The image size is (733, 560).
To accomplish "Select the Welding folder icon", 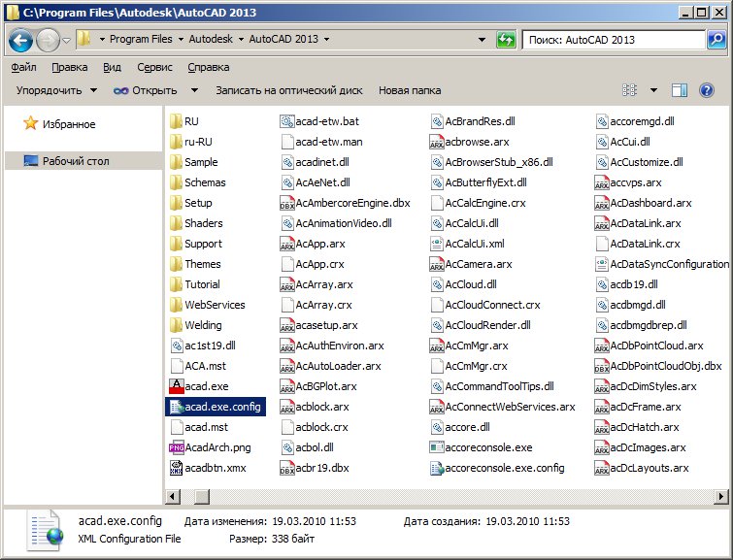I will [x=177, y=325].
